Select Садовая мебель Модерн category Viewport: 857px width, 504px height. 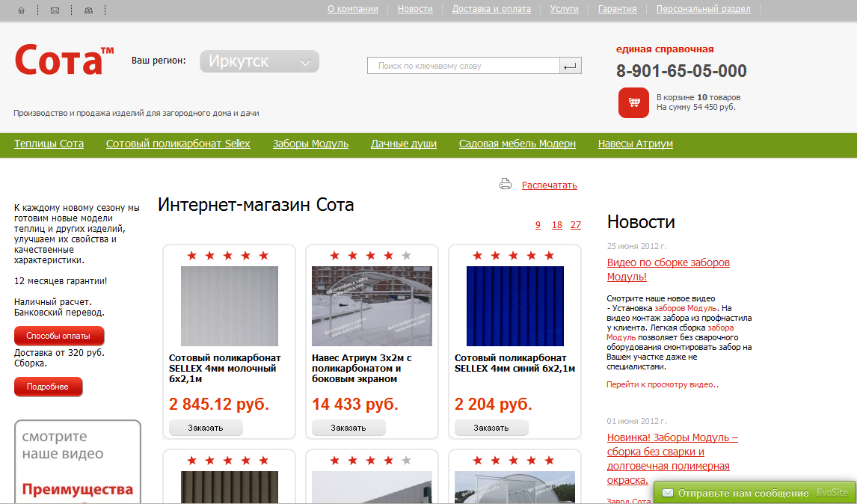(517, 144)
